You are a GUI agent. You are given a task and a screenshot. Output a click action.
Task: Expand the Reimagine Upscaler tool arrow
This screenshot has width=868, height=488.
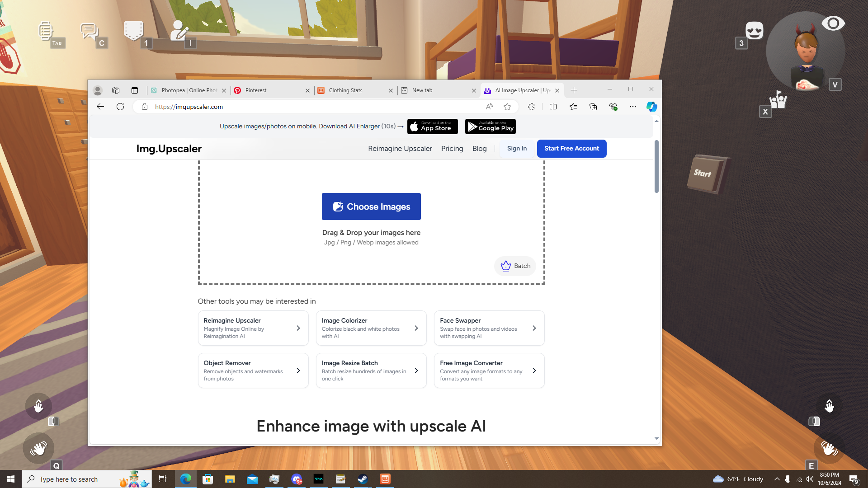298,328
